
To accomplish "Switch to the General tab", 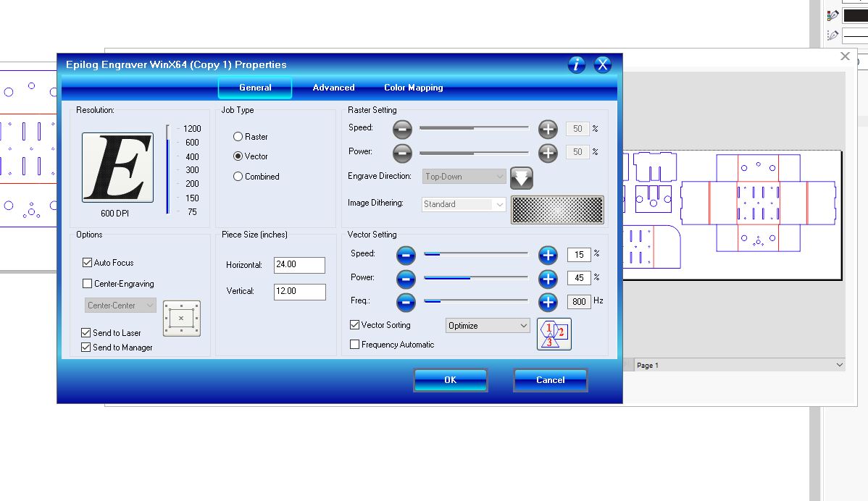I will click(255, 88).
